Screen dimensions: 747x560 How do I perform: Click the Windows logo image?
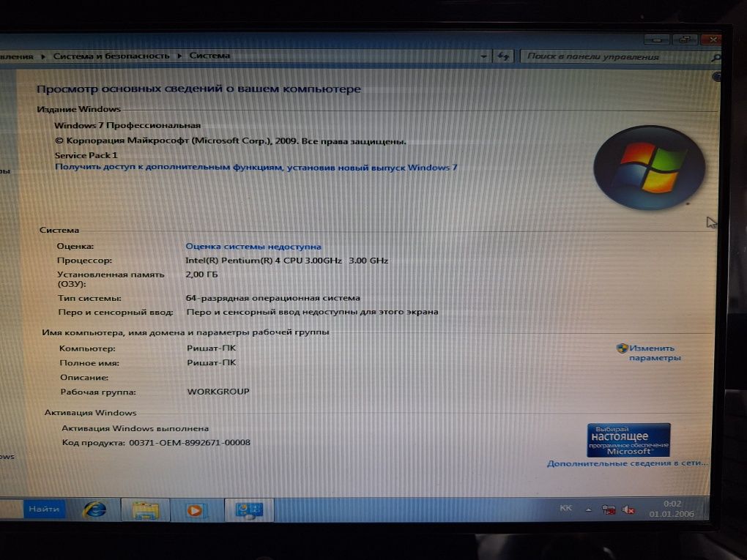[650, 167]
